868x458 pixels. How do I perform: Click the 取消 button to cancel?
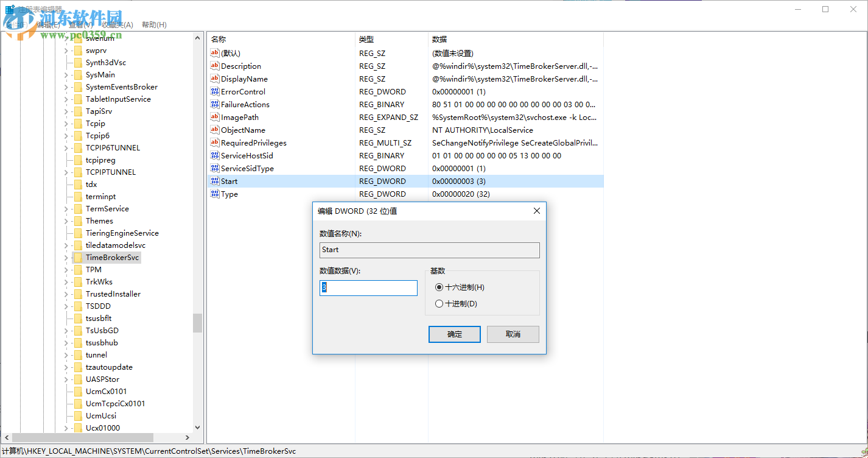[513, 334]
